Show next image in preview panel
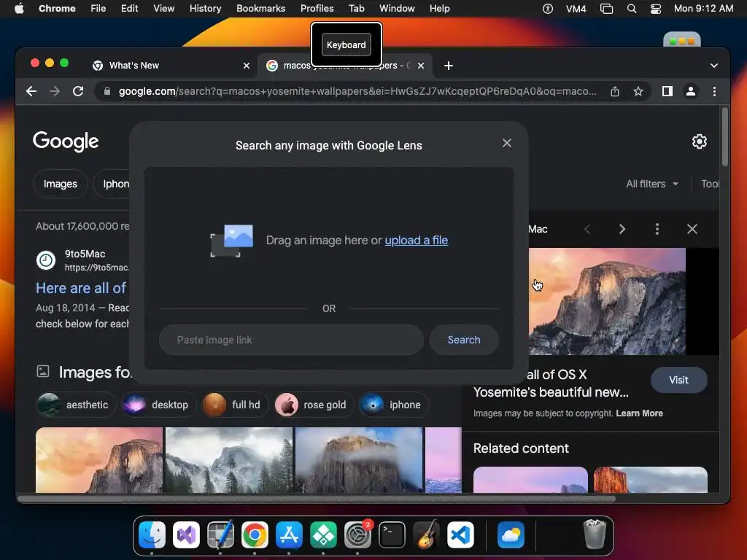 pyautogui.click(x=622, y=229)
